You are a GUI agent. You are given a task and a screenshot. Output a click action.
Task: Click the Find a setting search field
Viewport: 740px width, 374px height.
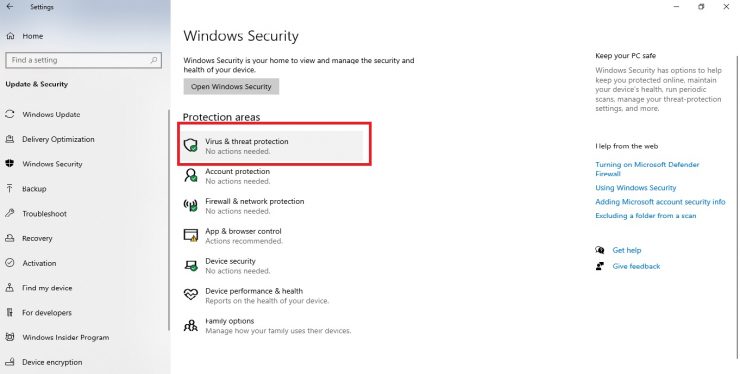(84, 60)
